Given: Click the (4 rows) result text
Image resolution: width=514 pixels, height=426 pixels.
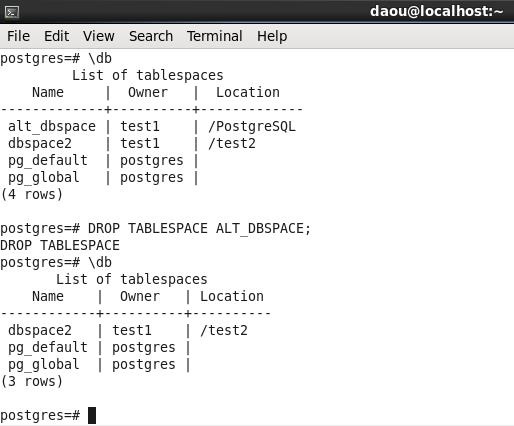Looking at the screenshot, I should [32, 194].
